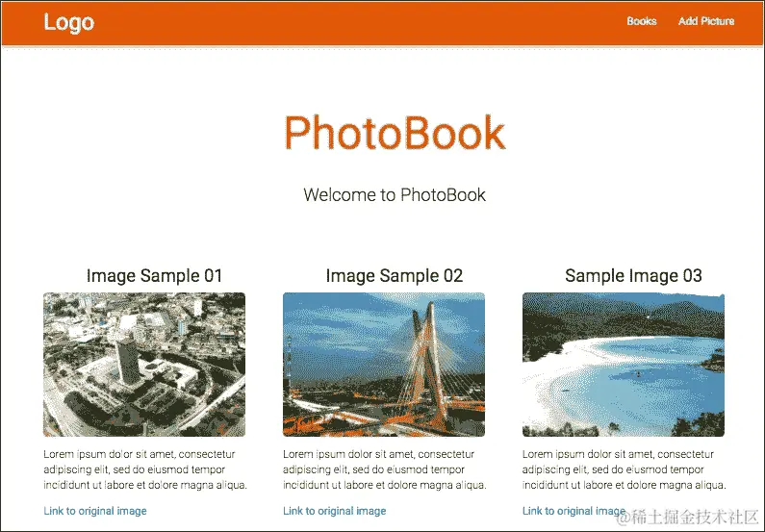Viewport: 765px width, 532px height.
Task: Click the Lorem ipsum text under Image Sample 02
Action: pyautogui.click(x=385, y=469)
